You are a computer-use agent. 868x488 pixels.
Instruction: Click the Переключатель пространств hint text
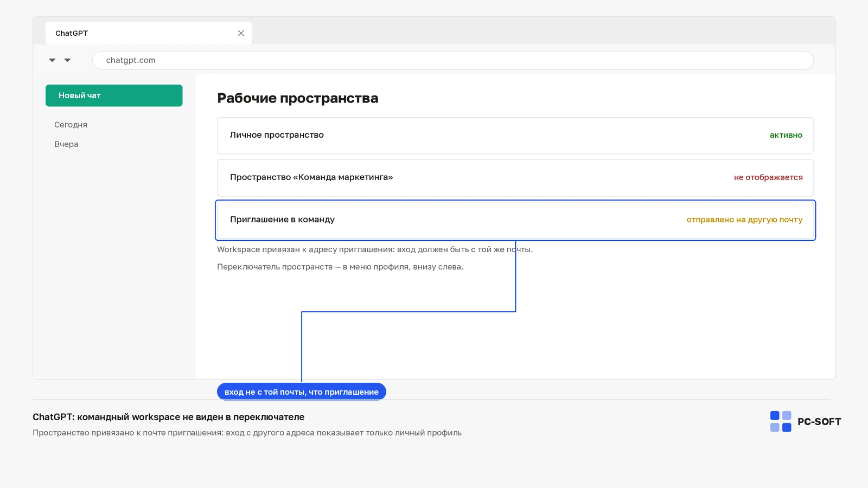(340, 267)
